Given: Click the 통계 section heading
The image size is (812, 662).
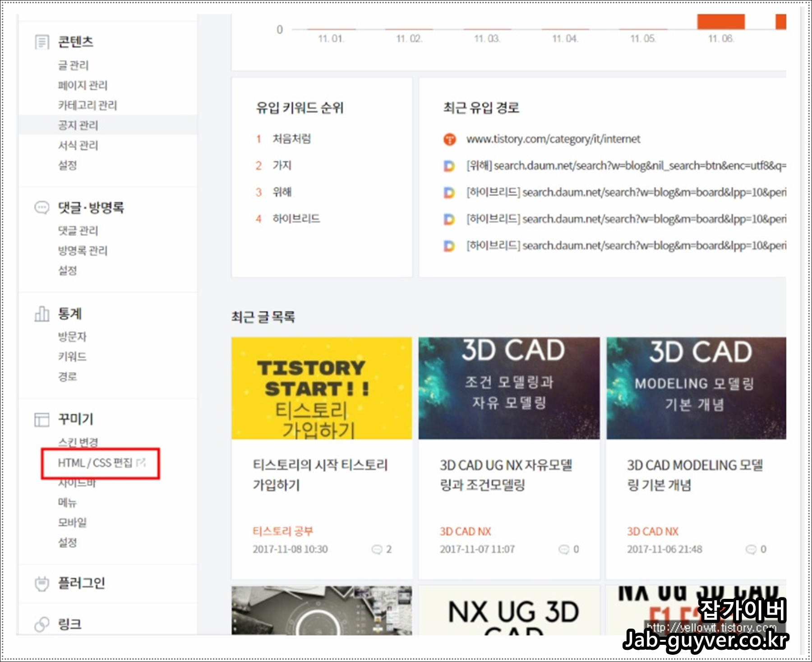Looking at the screenshot, I should (x=70, y=314).
